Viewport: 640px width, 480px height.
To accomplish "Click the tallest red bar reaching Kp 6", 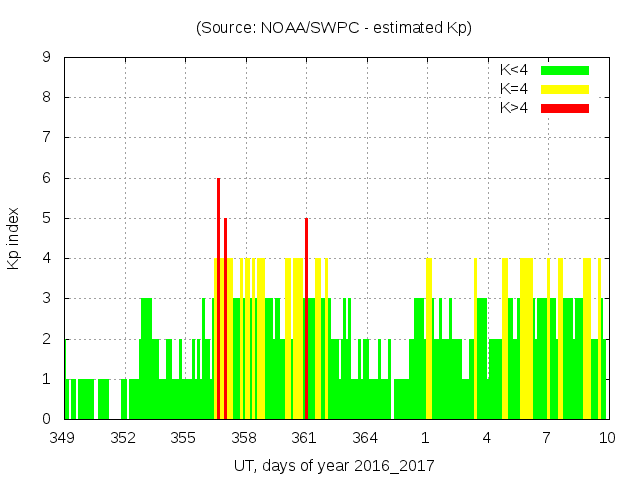I will tap(218, 298).
